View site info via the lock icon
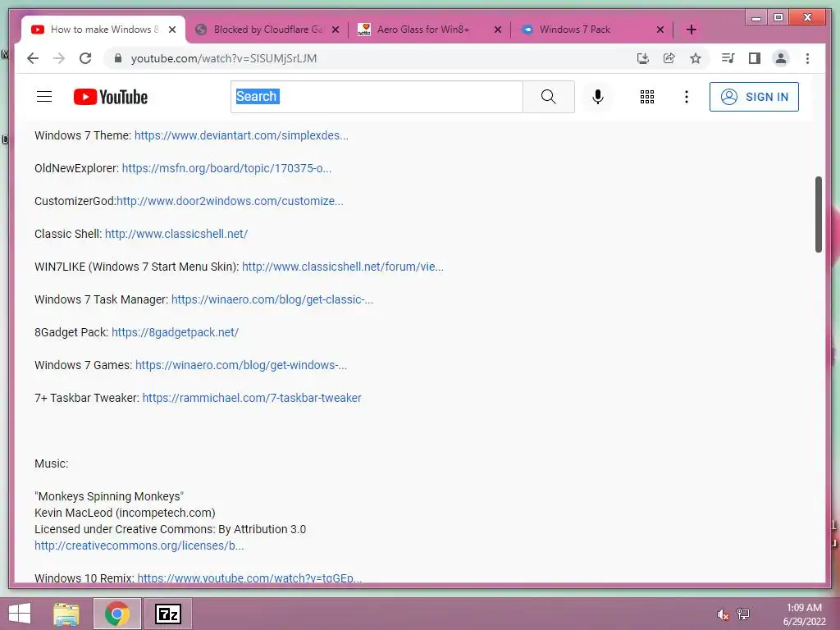 [x=118, y=58]
